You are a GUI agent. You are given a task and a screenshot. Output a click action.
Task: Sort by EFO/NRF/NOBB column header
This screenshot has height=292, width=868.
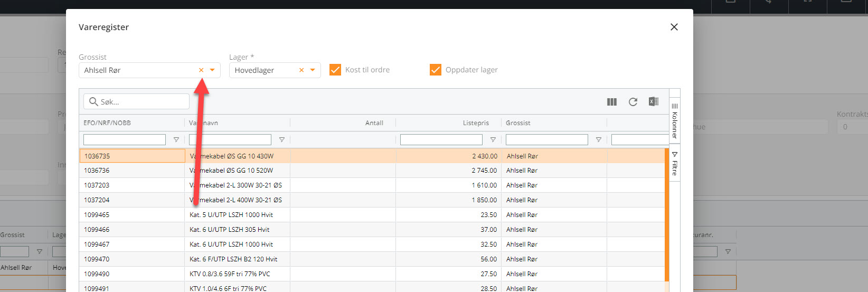click(x=107, y=123)
